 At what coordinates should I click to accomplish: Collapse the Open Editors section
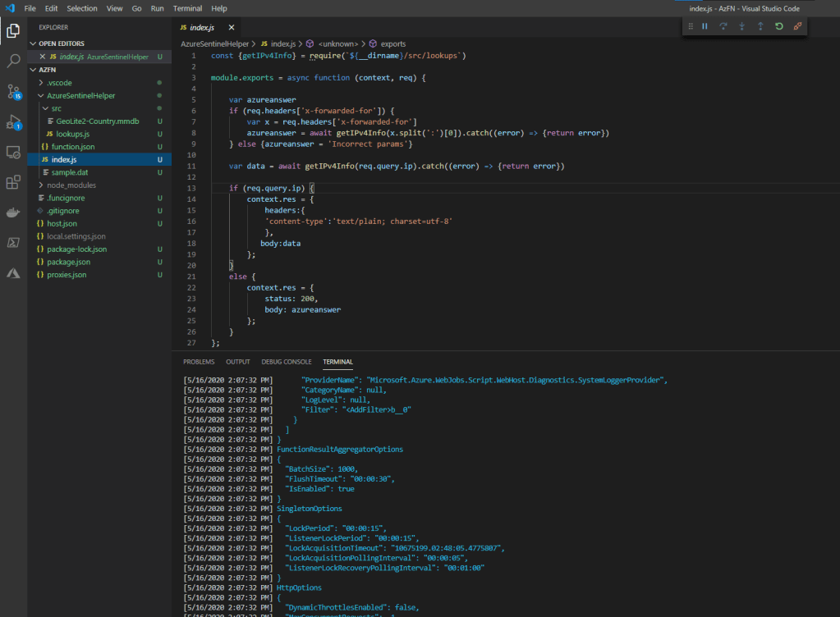point(61,43)
